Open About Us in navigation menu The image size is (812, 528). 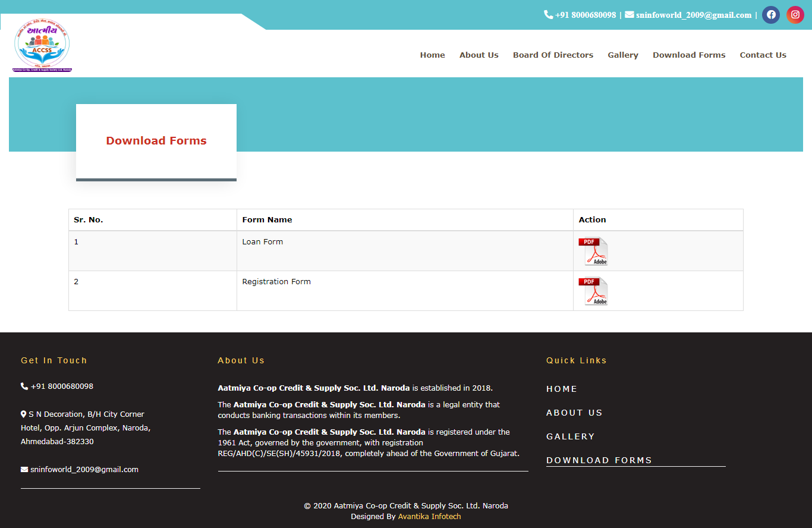[x=479, y=55]
